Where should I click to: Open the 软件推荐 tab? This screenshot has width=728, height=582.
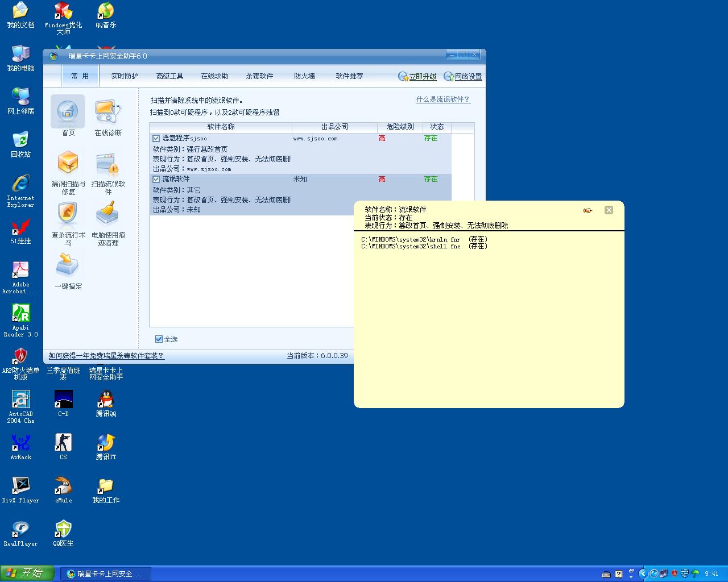click(349, 76)
